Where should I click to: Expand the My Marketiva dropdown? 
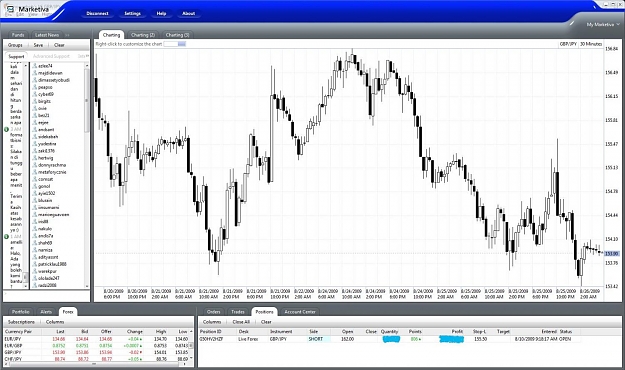tap(603, 25)
